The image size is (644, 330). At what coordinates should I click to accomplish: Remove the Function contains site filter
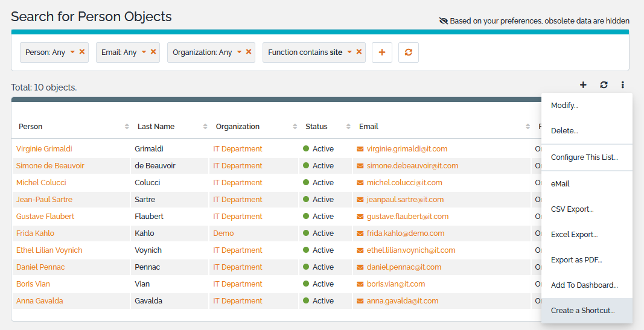(x=359, y=52)
